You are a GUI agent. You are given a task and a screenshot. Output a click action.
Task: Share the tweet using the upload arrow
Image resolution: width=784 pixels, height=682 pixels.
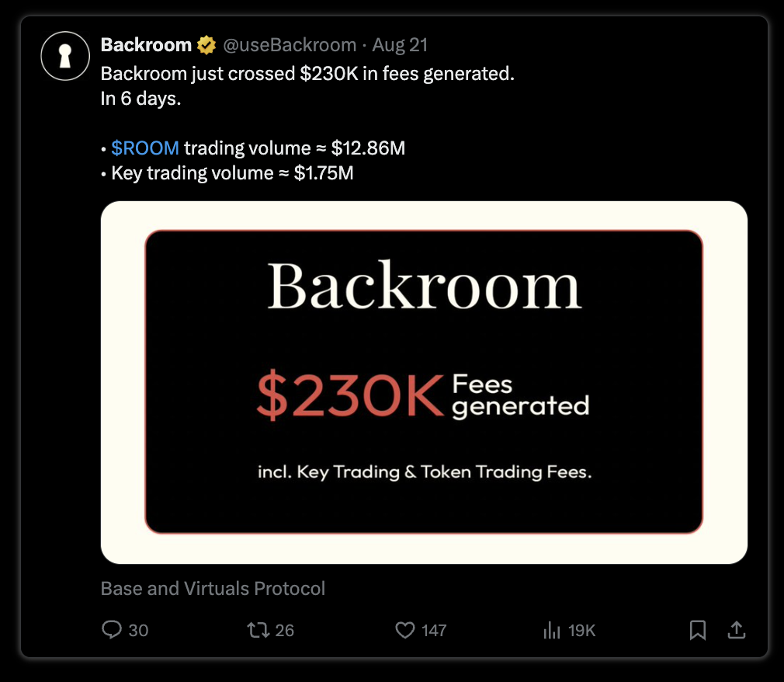(x=736, y=629)
